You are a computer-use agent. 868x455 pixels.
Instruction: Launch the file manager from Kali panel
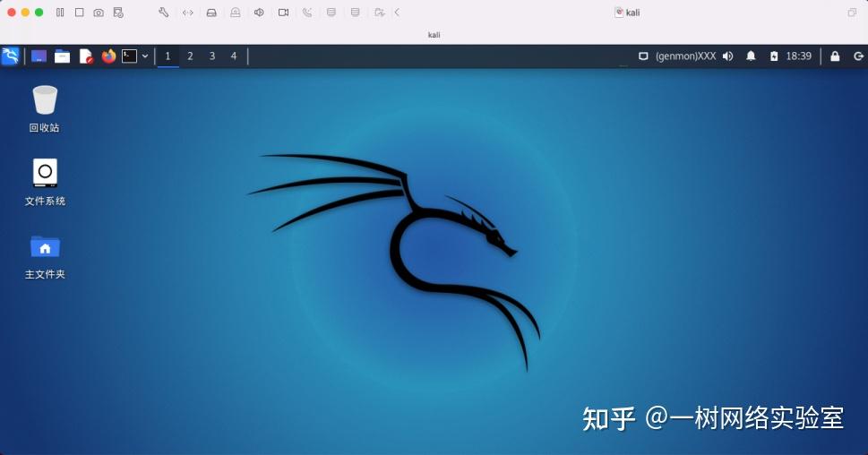(62, 56)
